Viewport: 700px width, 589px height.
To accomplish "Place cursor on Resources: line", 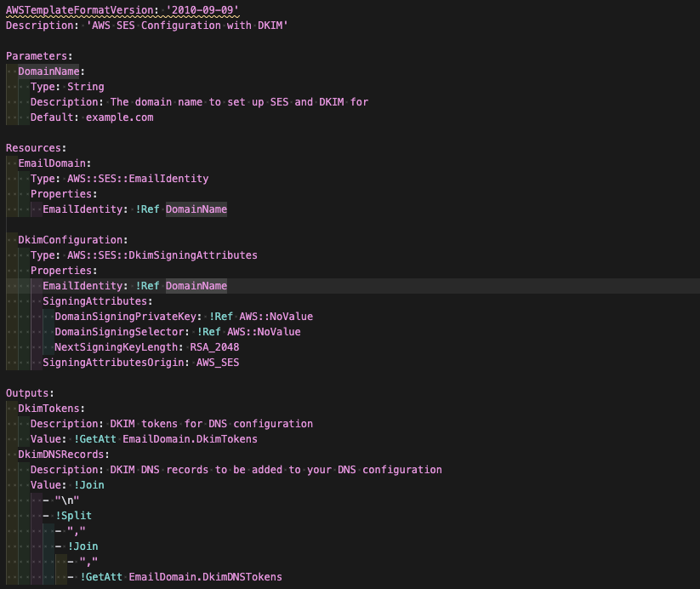I will [36, 148].
